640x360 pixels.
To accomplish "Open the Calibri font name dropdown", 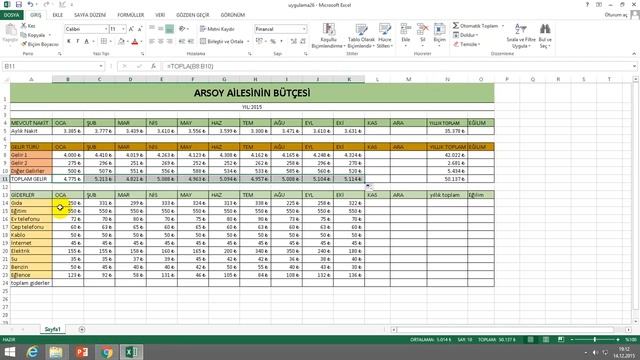I will [x=106, y=29].
